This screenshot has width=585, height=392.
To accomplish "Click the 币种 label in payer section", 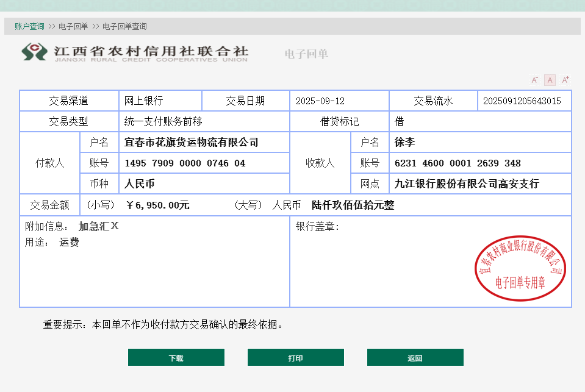I will click(x=99, y=184).
